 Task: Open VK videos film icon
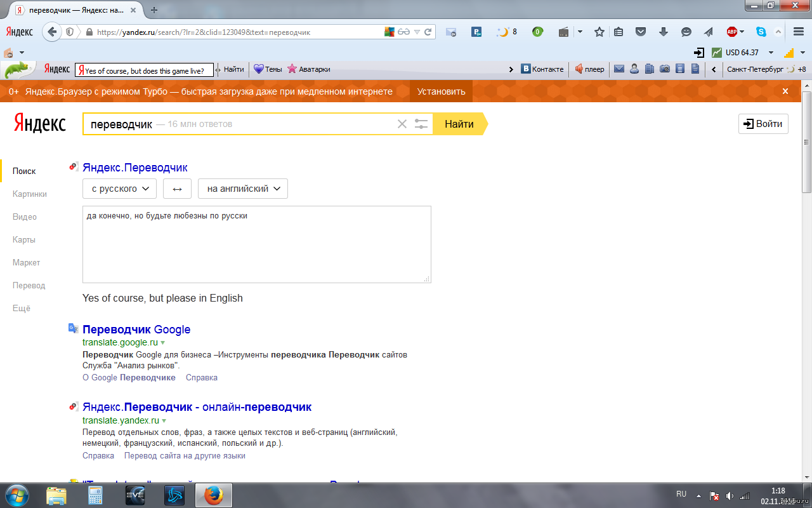[x=680, y=69]
